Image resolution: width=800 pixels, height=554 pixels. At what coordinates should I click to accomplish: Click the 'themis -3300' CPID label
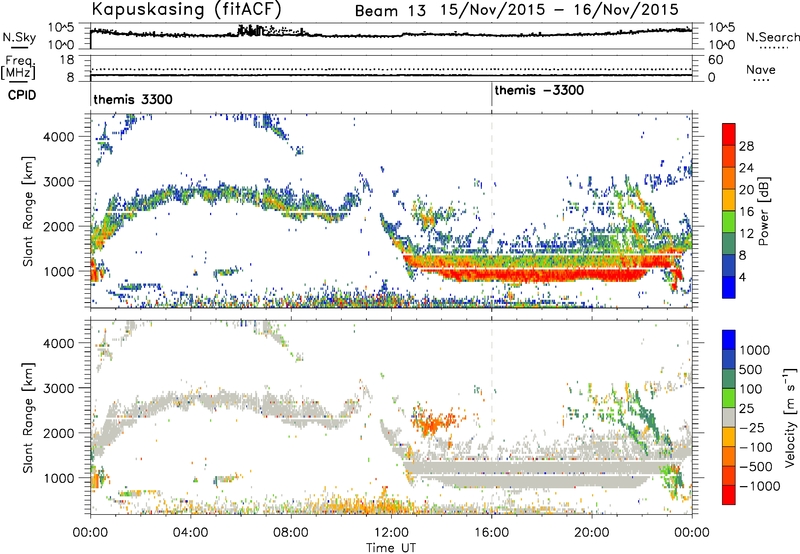(x=539, y=90)
